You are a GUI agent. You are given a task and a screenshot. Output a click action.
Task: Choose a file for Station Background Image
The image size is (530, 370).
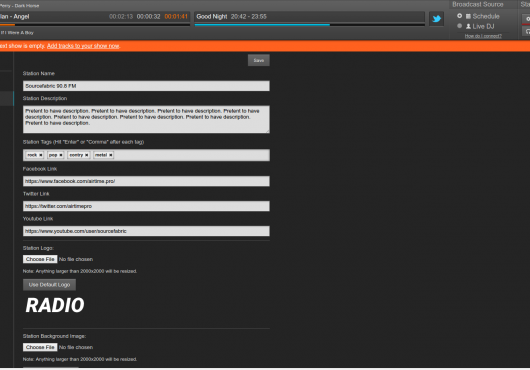pos(40,347)
